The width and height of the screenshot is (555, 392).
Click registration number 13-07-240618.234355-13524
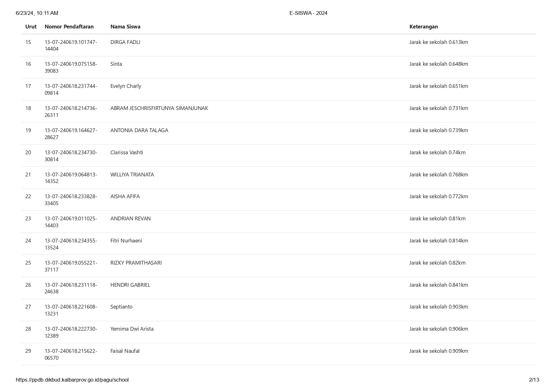(x=71, y=244)
